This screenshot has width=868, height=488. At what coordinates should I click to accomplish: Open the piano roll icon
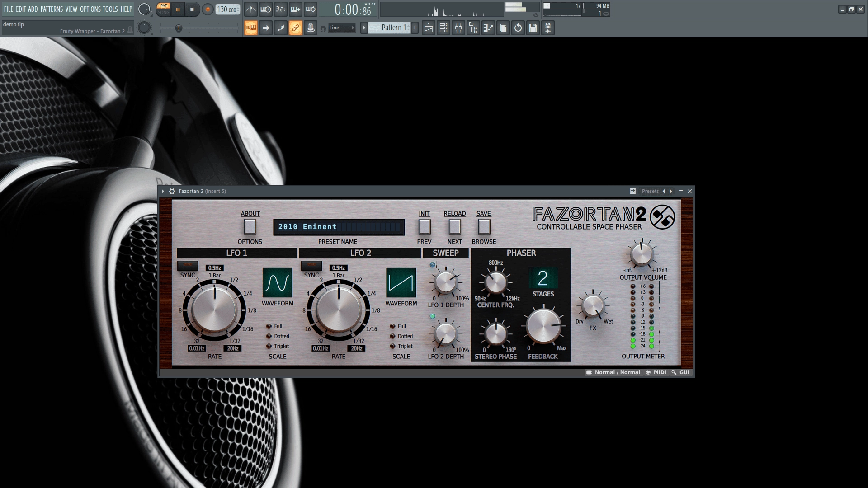point(488,28)
